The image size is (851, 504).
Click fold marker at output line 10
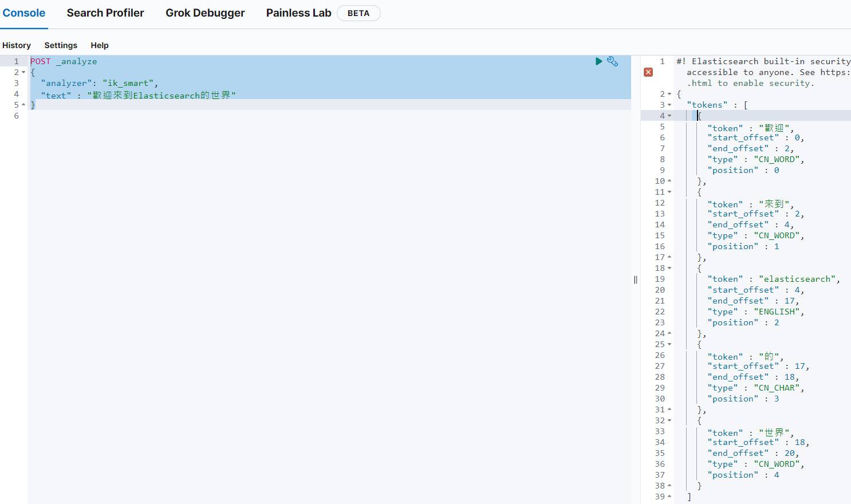(x=669, y=182)
